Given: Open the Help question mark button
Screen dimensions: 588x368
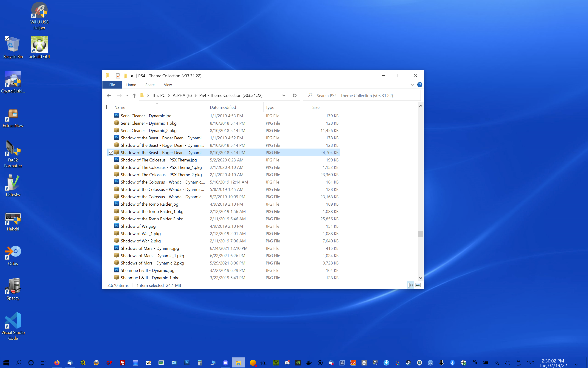Looking at the screenshot, I should (x=420, y=85).
